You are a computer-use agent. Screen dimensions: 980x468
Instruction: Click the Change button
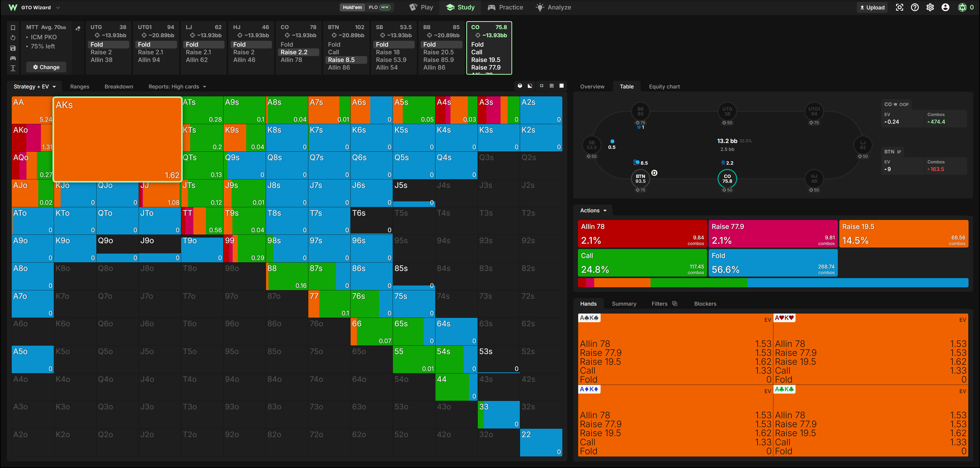click(46, 67)
